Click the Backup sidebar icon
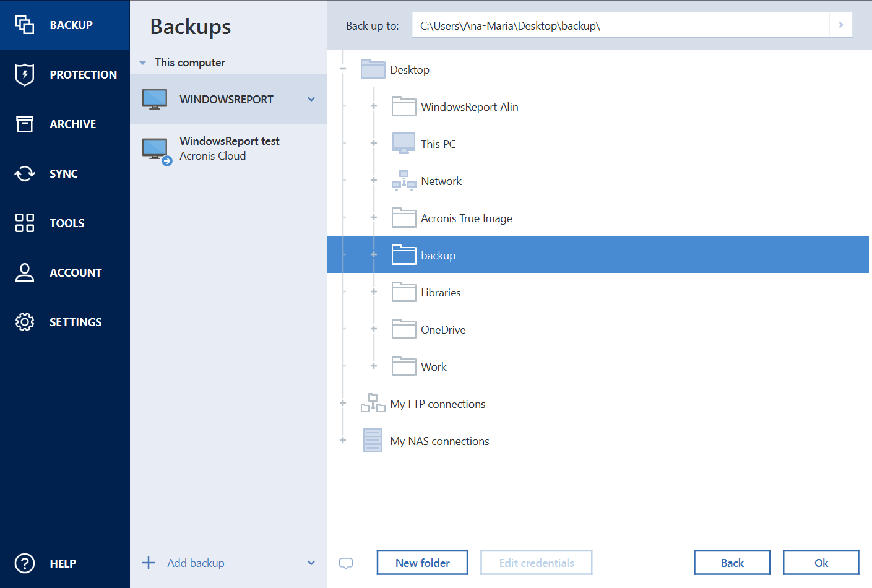The image size is (872, 588). click(25, 25)
